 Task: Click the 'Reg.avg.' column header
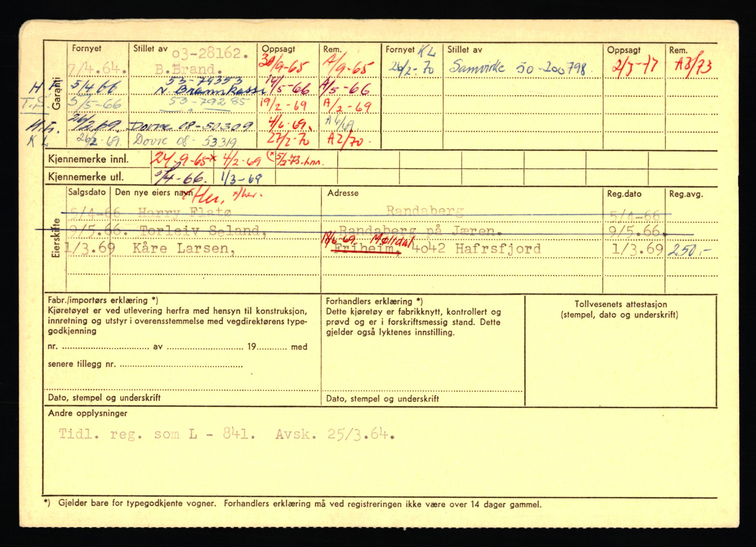pos(686,194)
